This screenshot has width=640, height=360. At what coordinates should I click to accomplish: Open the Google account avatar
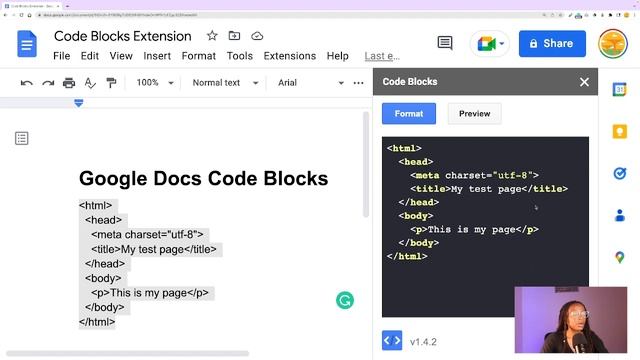coord(612,44)
